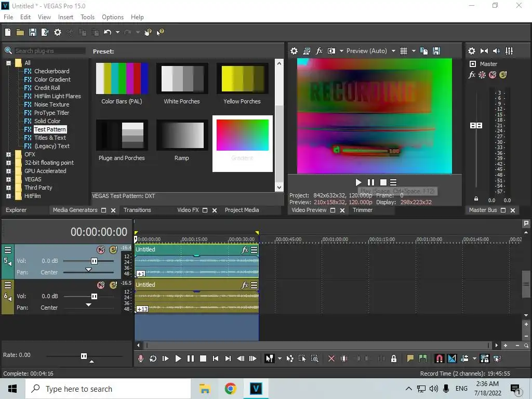Viewport: 532px width, 399px height.
Task: Choose the Ramp preset thumbnail
Action: 182,135
